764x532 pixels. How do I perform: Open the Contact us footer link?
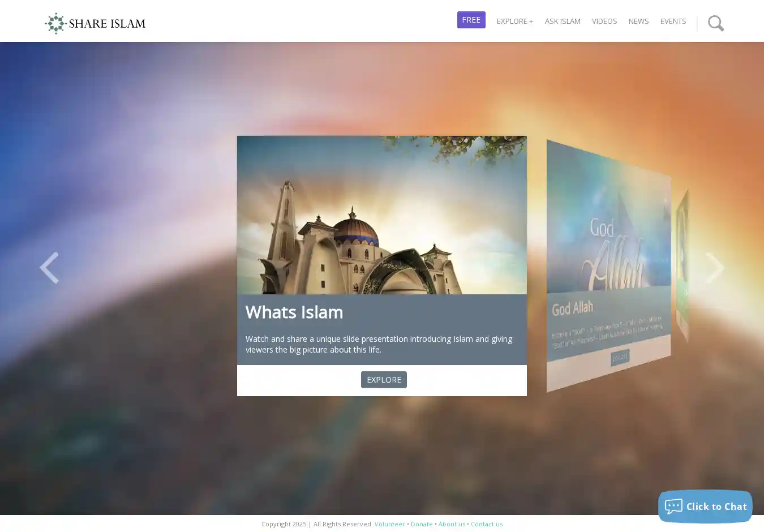pos(487,524)
